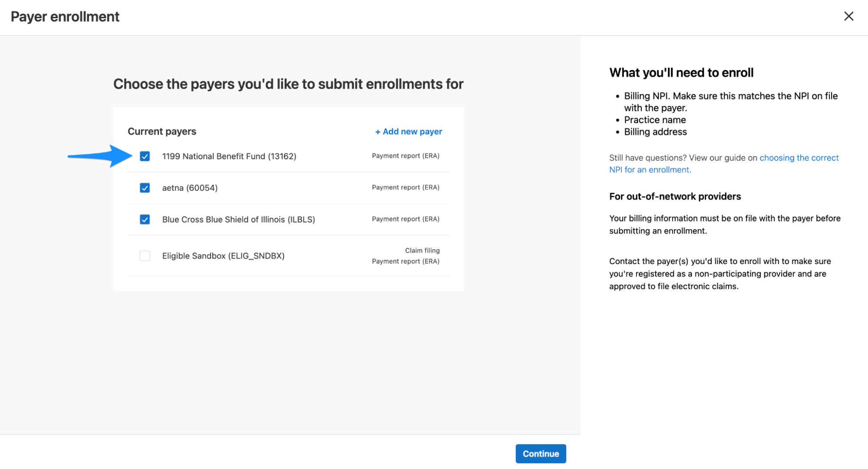Image resolution: width=868 pixels, height=469 pixels.
Task: Enable the Eligible Sandbox checkbox
Action: coord(145,256)
